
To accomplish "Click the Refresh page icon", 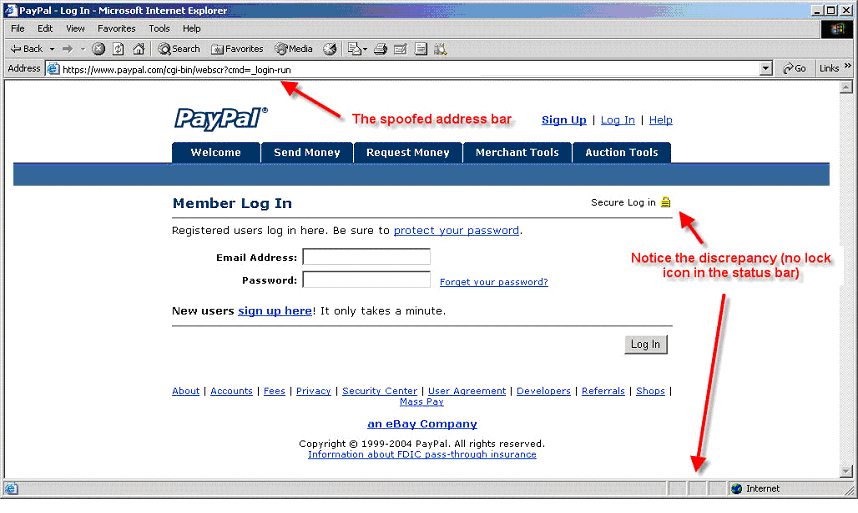I will pos(118,48).
